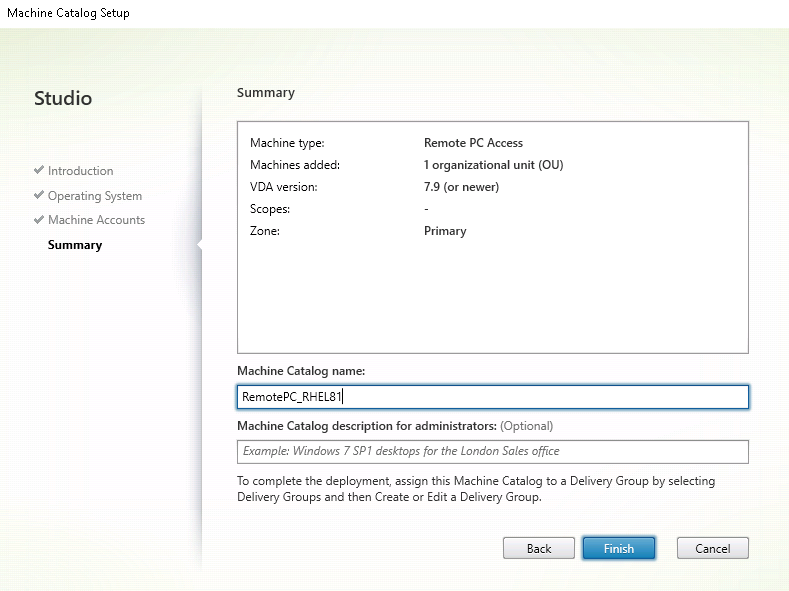Click the Primary zone value
This screenshot has height=591, width=789.
click(445, 231)
